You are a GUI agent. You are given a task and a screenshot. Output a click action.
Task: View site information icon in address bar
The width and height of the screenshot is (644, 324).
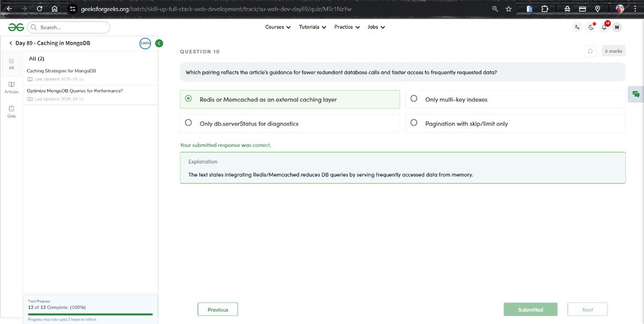pos(74,9)
